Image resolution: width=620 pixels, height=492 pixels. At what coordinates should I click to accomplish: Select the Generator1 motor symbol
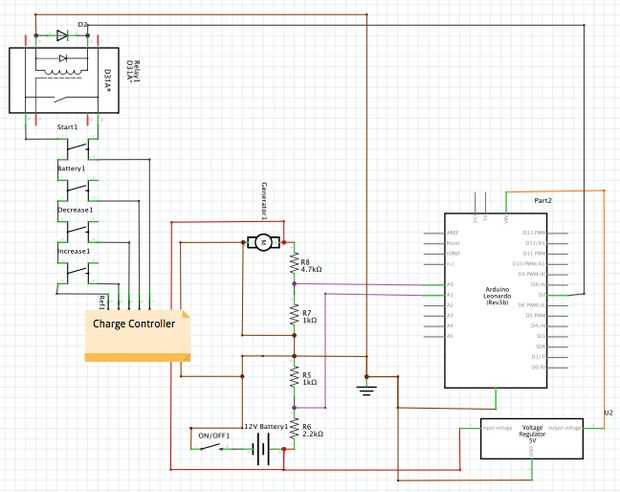(263, 242)
